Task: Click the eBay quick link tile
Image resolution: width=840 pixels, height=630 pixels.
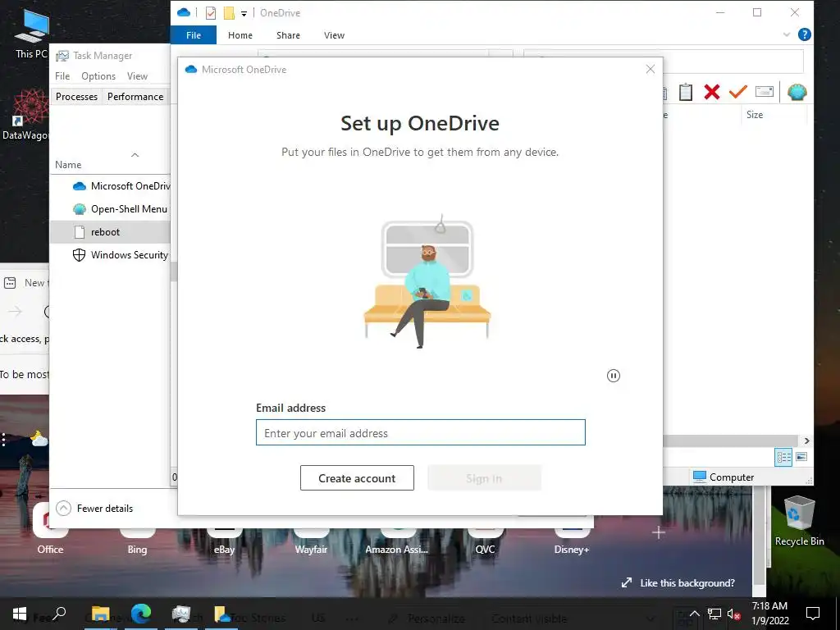Action: (224, 541)
